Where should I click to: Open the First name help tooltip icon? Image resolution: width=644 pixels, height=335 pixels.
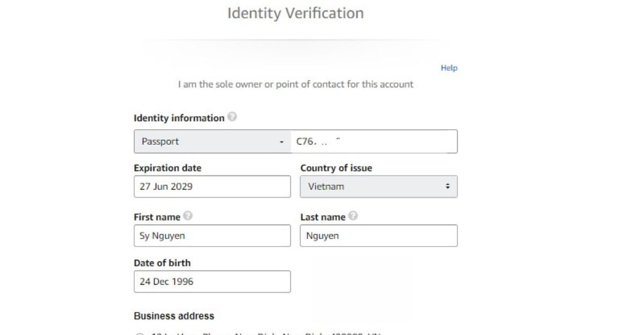(188, 217)
